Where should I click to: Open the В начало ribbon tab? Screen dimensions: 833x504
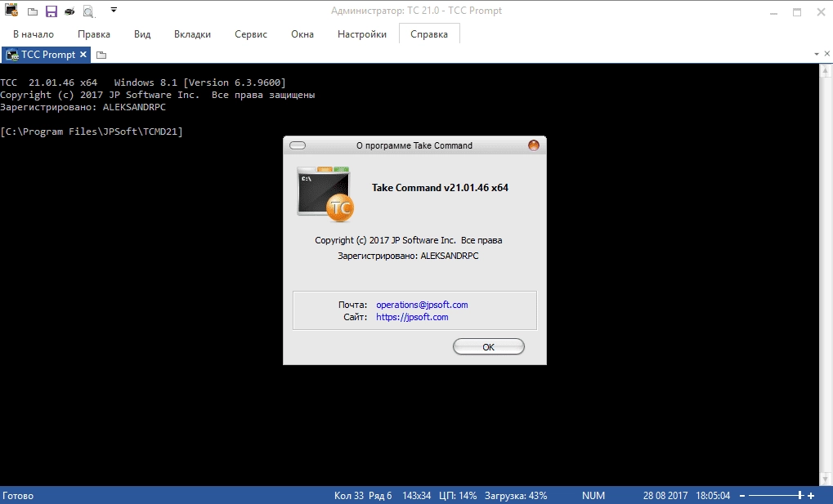coord(34,34)
